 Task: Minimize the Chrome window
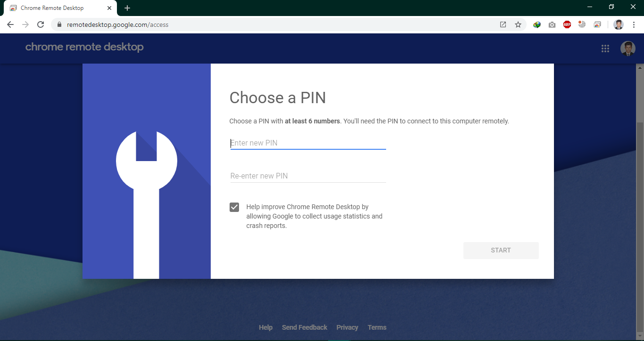coord(590,7)
